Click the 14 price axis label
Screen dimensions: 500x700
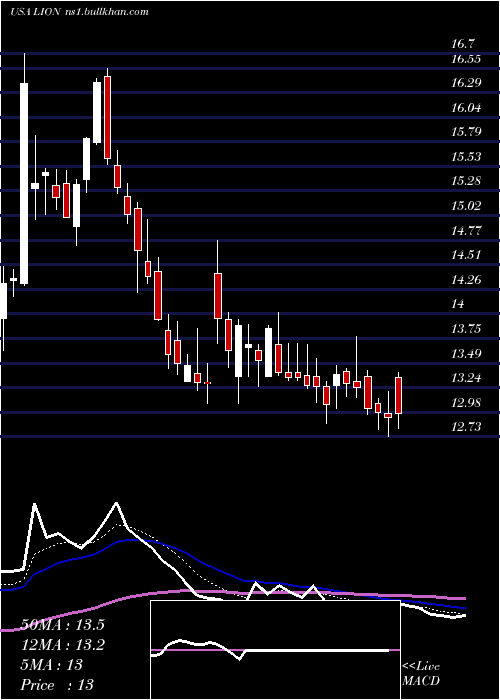tap(458, 304)
